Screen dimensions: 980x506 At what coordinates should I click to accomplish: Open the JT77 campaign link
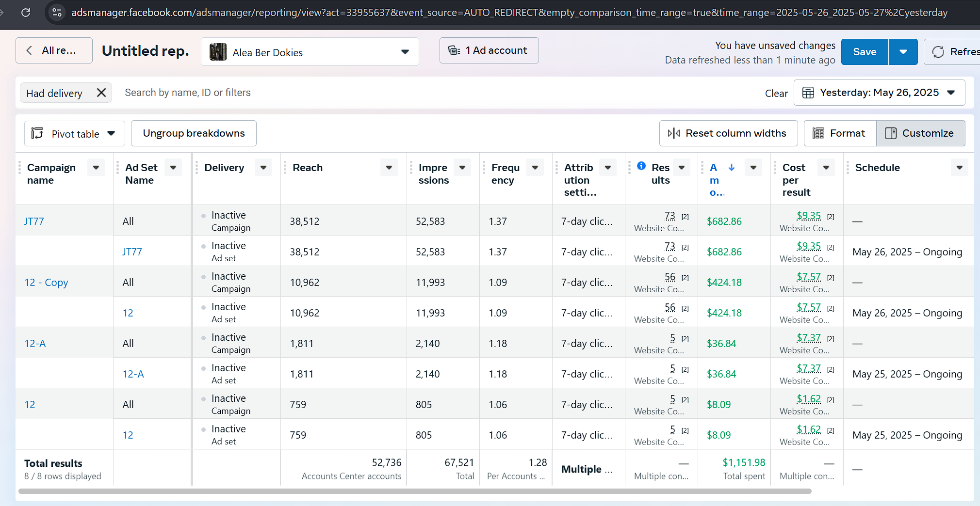[34, 221]
